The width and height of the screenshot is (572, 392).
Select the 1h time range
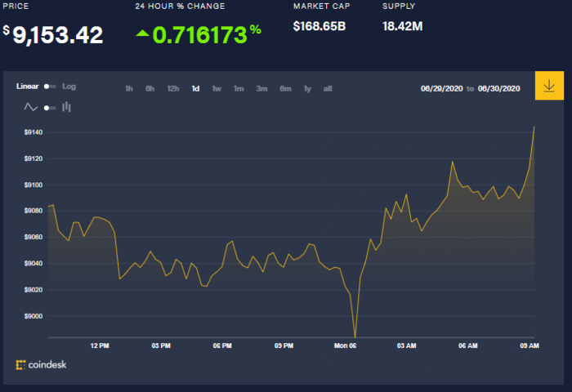pos(129,88)
